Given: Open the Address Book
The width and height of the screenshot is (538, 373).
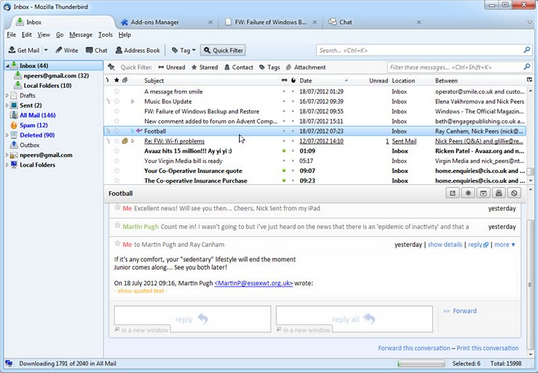Looking at the screenshot, I should (x=138, y=50).
